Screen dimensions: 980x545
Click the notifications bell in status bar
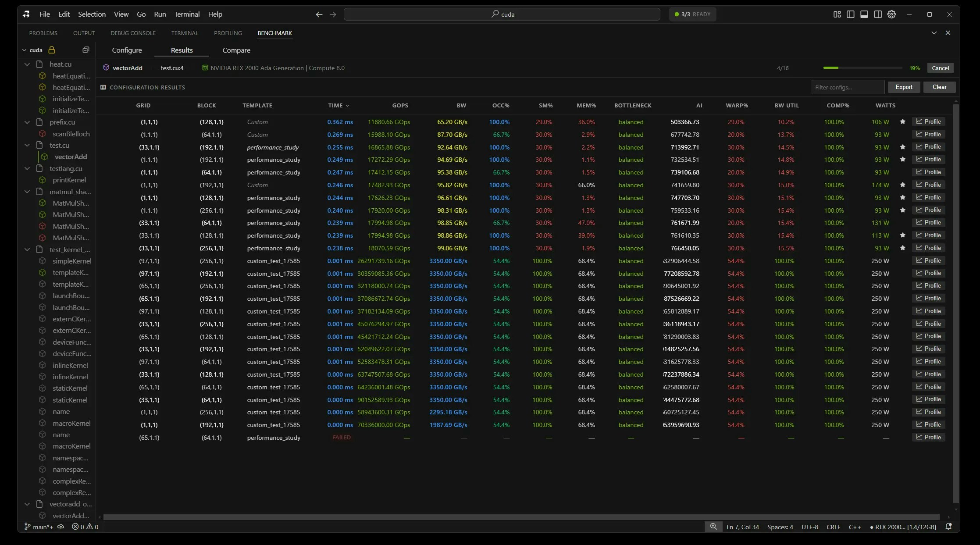click(x=949, y=527)
